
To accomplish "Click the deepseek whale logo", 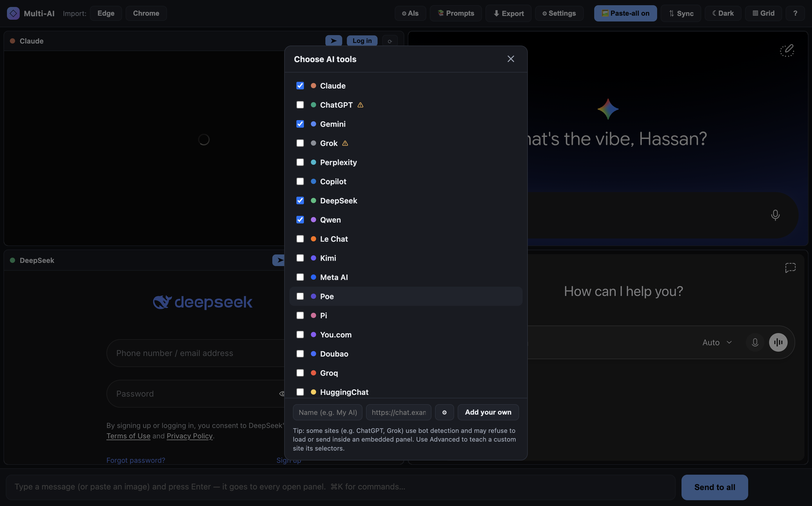I will (162, 302).
